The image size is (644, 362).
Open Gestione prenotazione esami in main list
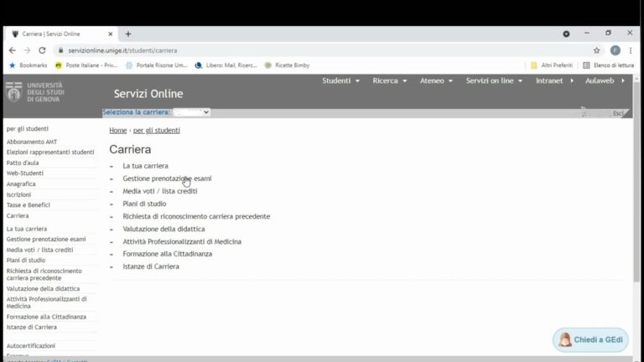(167, 178)
